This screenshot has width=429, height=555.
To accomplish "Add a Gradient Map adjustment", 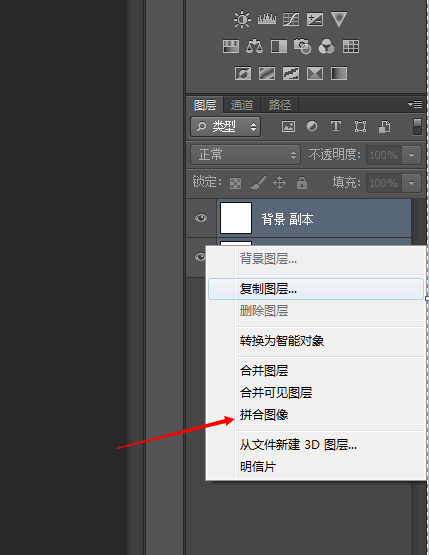I will 339,74.
